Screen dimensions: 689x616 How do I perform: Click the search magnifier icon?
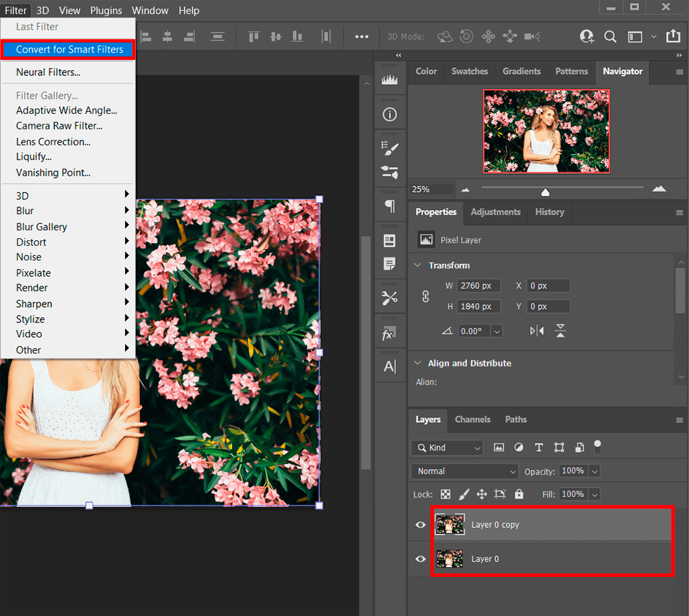click(610, 36)
